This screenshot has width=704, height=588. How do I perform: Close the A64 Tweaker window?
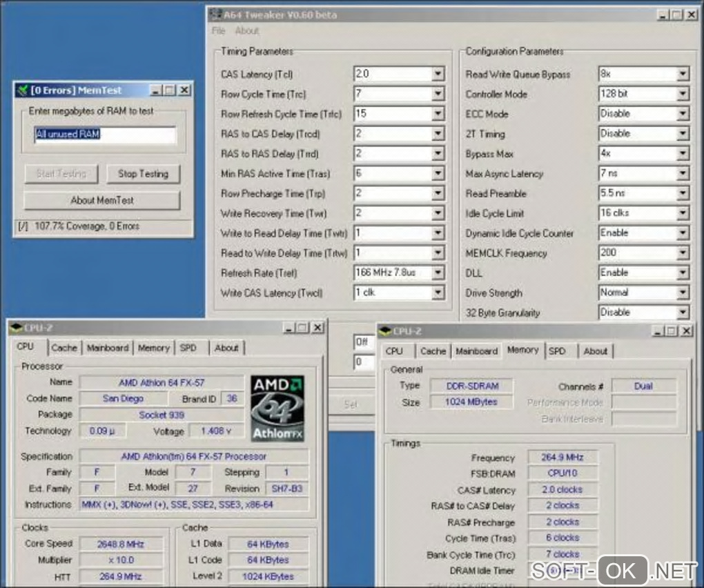690,14
